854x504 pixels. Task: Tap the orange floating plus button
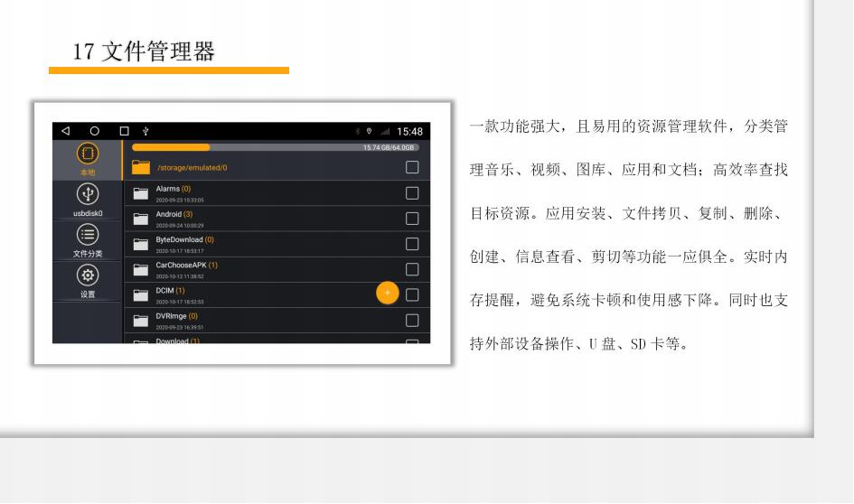(388, 293)
